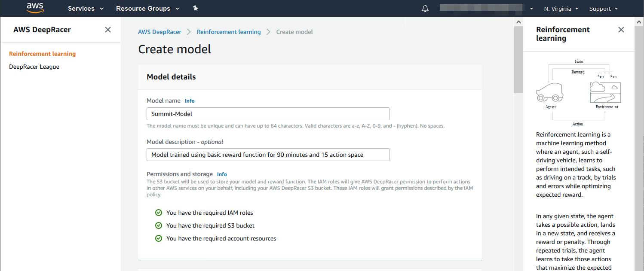
Task: Click the reinforcement learning agent diagram
Action: 578,92
